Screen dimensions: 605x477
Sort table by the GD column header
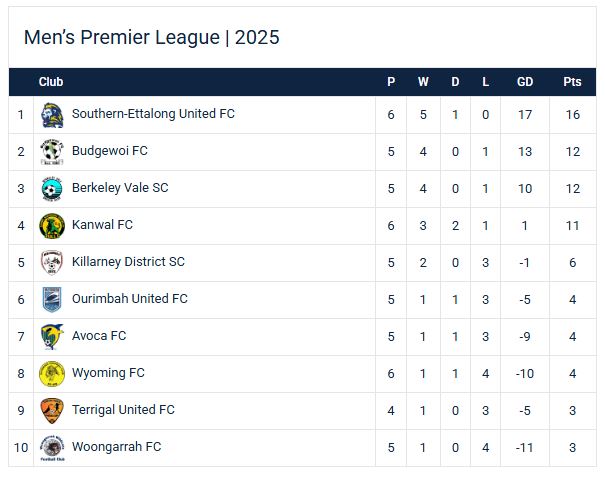[x=525, y=82]
